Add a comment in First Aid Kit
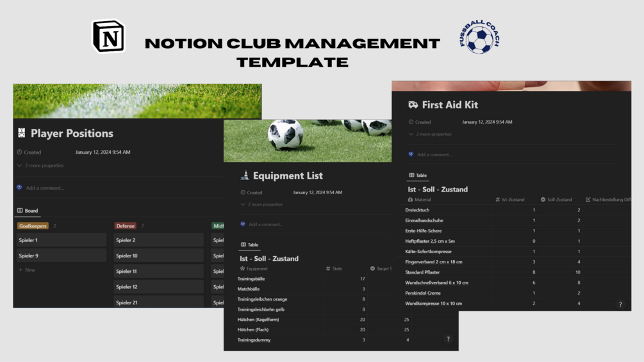Screen dimensions: 644x362 434,154
